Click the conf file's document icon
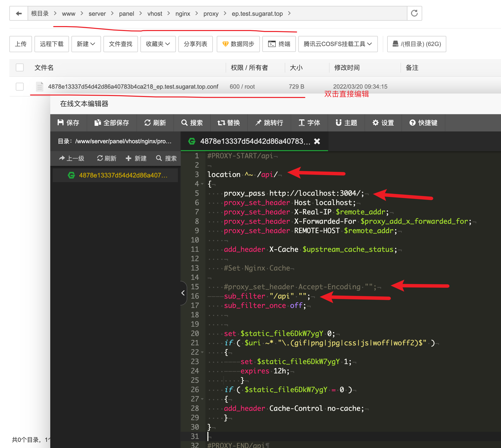Image resolution: width=501 pixels, height=448 pixels. pyautogui.click(x=40, y=86)
